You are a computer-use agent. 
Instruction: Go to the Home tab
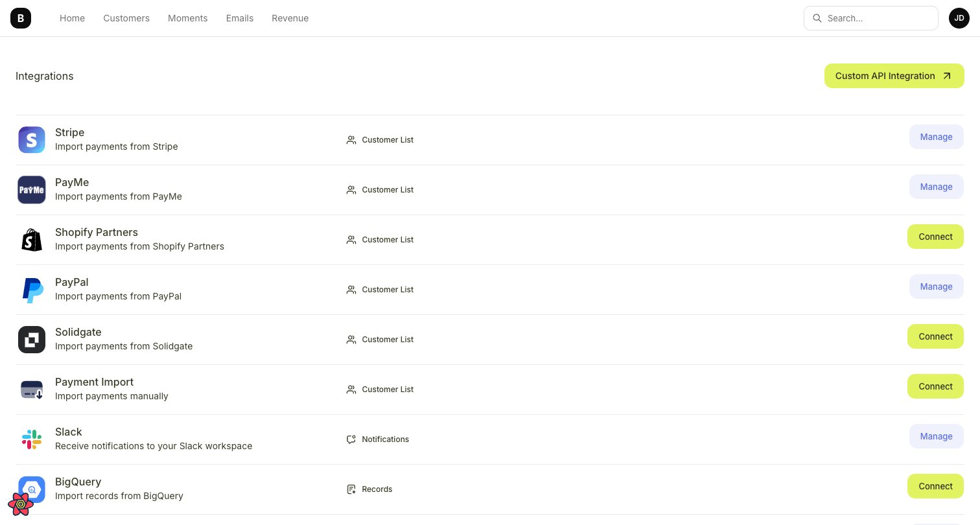[x=72, y=18]
